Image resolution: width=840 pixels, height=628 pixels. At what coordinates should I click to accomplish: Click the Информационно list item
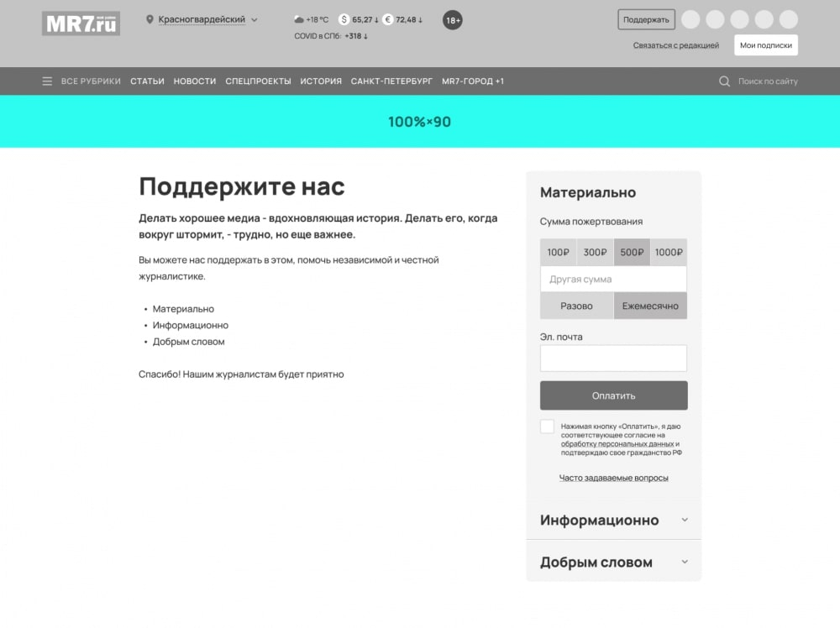click(190, 325)
